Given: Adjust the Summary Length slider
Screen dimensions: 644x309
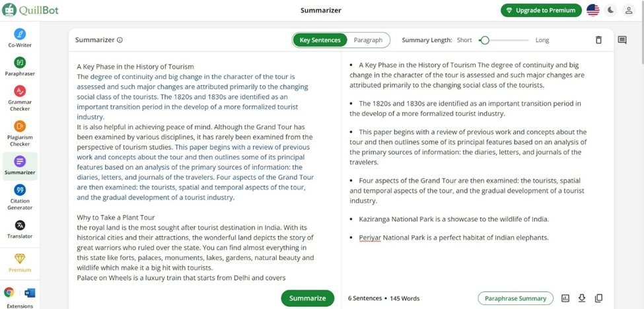Looking at the screenshot, I should click(x=485, y=40).
